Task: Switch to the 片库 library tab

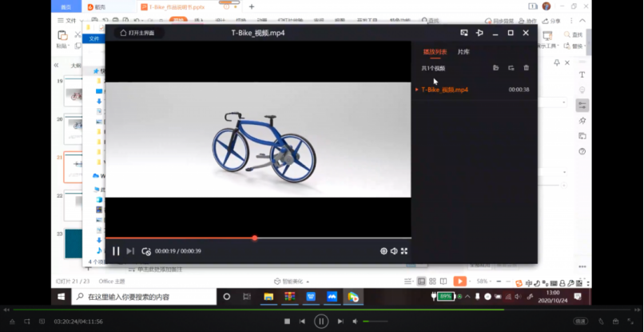Action: (463, 52)
